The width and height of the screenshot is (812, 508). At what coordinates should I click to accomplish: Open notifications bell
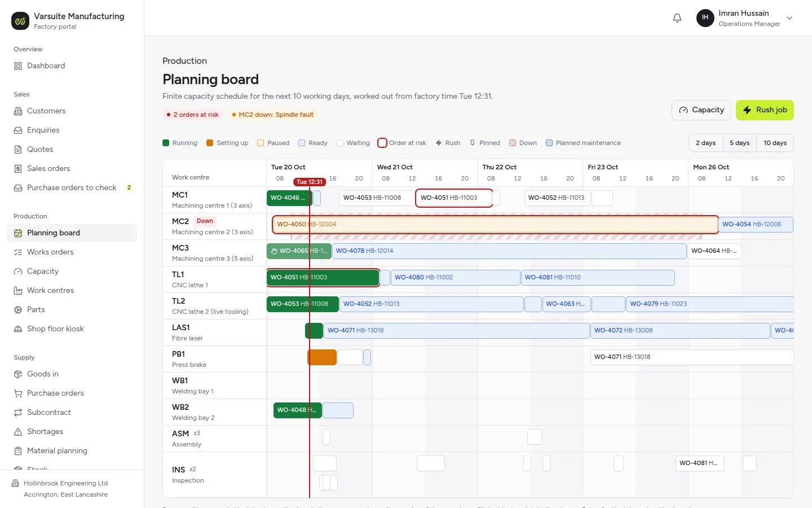tap(677, 18)
